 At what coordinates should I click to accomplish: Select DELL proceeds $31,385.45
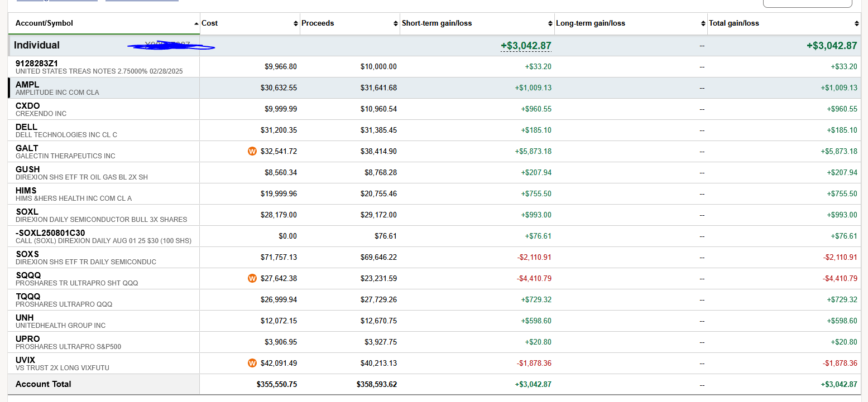click(x=378, y=130)
